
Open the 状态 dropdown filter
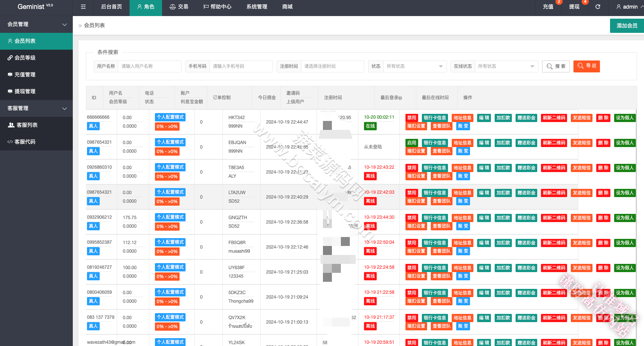pos(415,66)
